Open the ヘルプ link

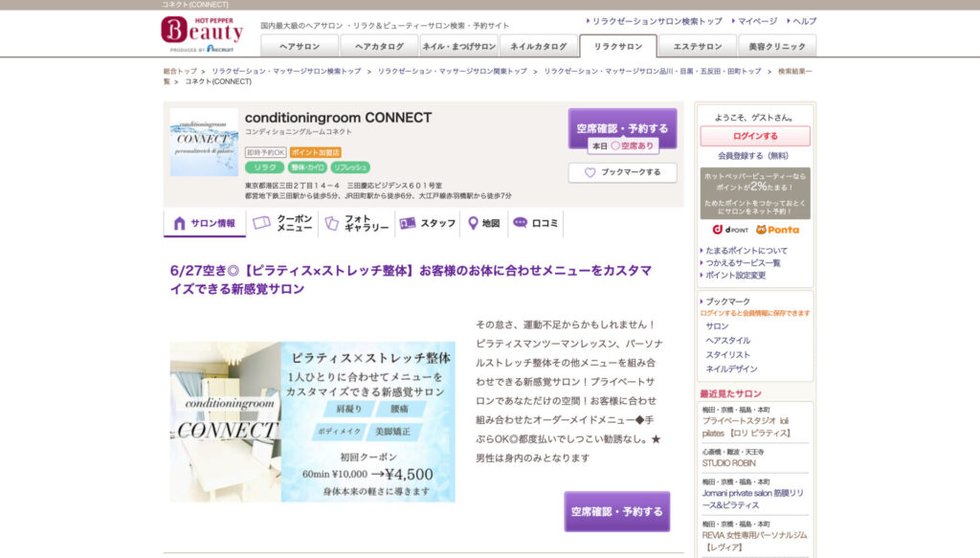(x=804, y=21)
